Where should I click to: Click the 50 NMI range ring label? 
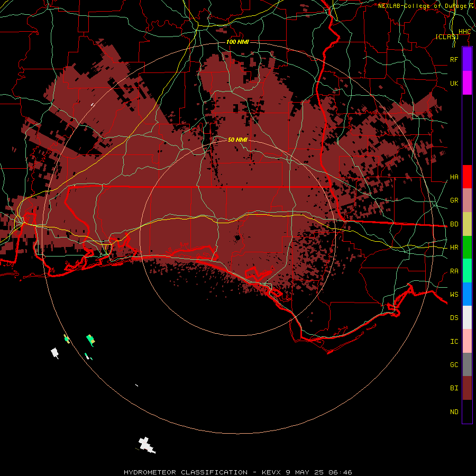click(237, 140)
